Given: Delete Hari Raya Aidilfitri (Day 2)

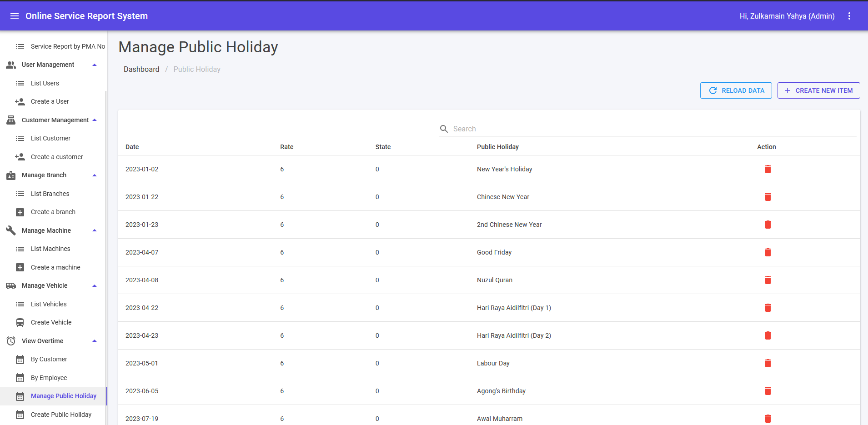Looking at the screenshot, I should [x=768, y=335].
